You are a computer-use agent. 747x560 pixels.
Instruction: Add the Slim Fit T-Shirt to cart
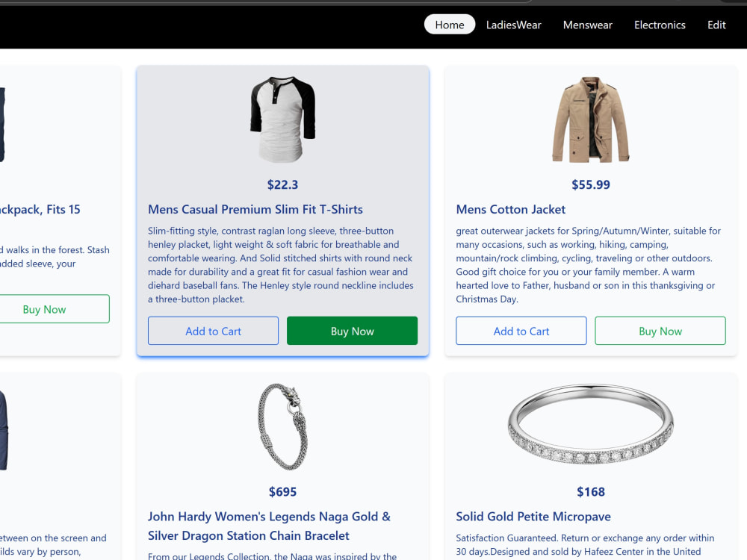(x=213, y=331)
